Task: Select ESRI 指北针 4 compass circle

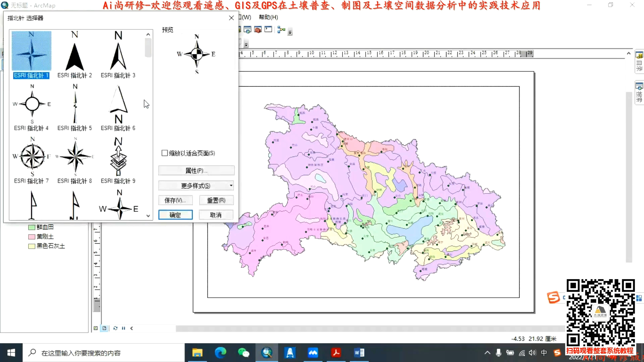Action: 31,107
